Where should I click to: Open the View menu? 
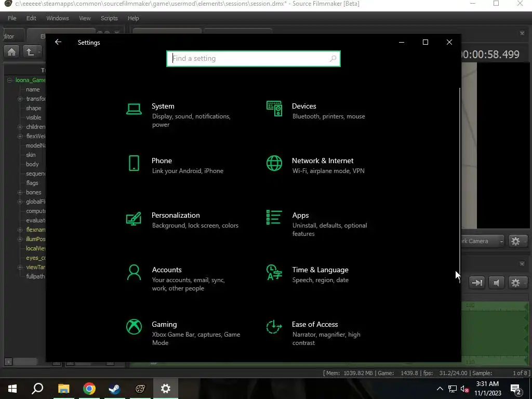click(x=85, y=18)
